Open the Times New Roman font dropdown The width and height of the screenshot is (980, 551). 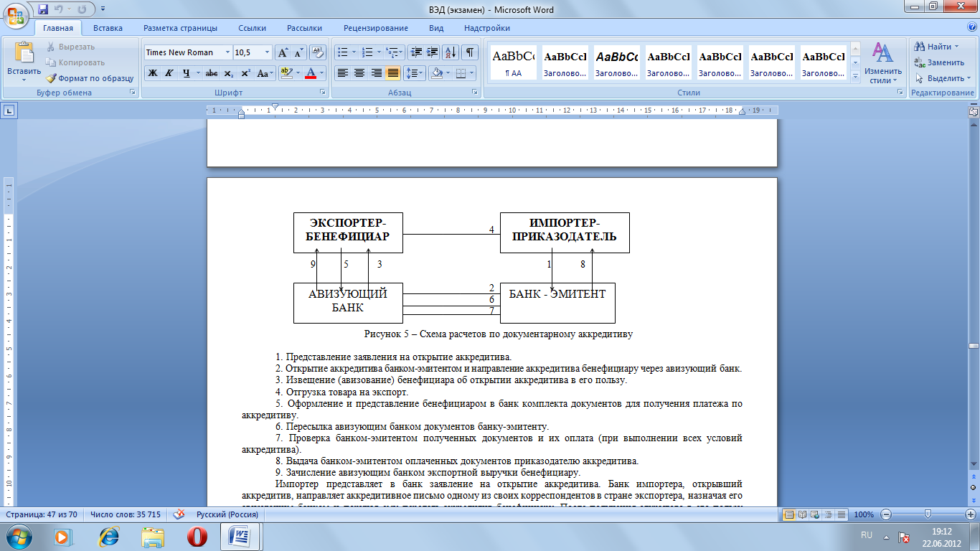coord(227,52)
